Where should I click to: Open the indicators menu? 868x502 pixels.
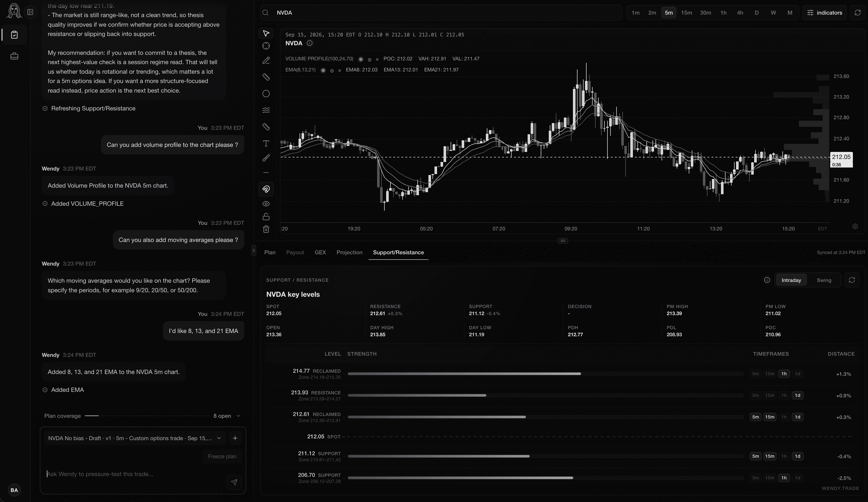tap(825, 13)
